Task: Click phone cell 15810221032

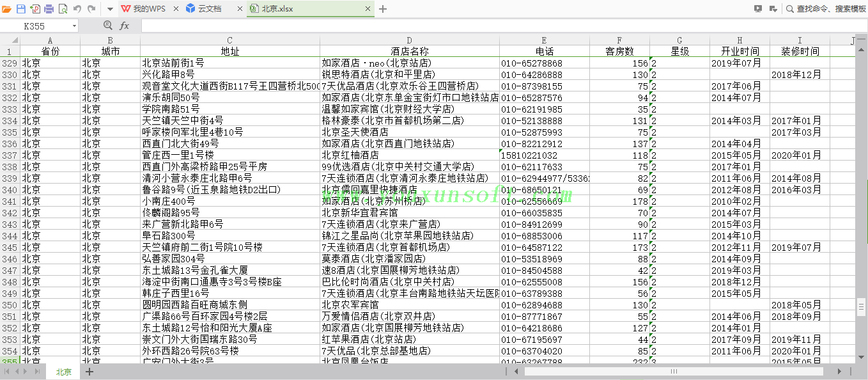Action: tap(545, 155)
